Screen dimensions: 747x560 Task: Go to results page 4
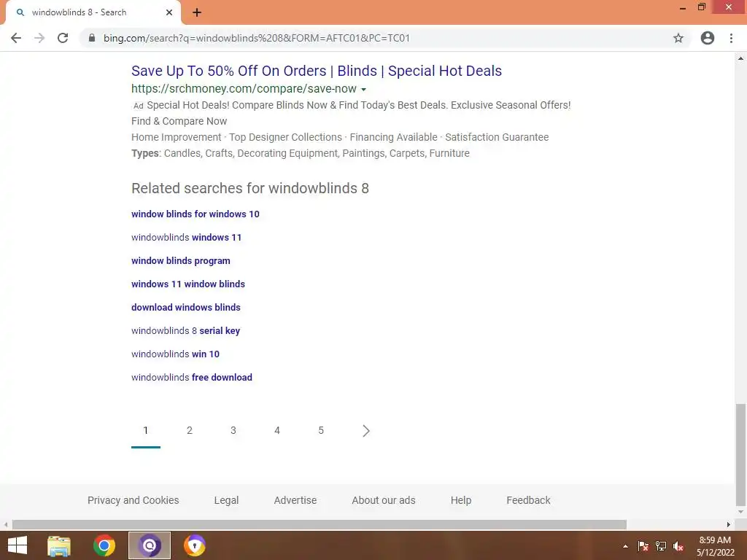(277, 430)
